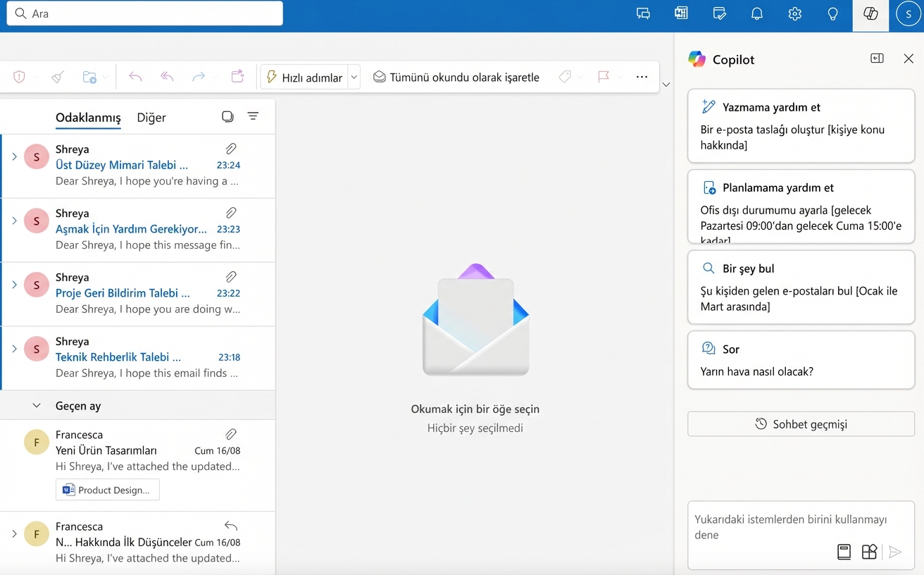Click the forward arrow icon
The height and width of the screenshot is (575, 924).
(199, 77)
